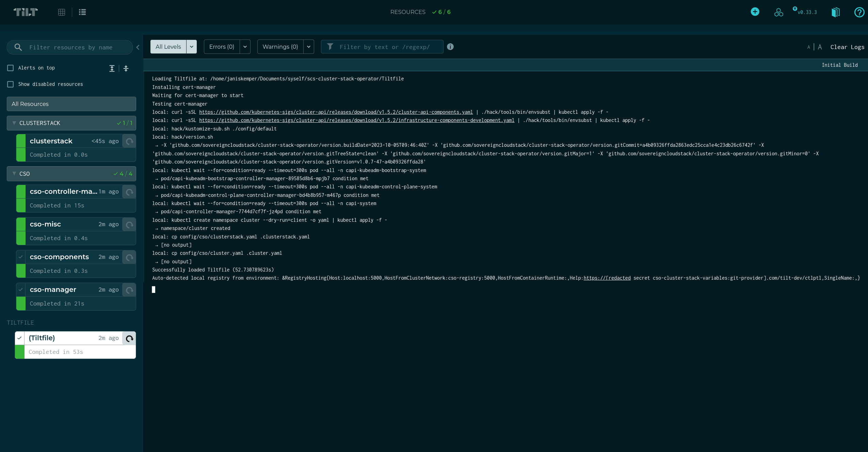The width and height of the screenshot is (868, 452).
Task: Select the All Levels log filter
Action: pyautogui.click(x=168, y=47)
